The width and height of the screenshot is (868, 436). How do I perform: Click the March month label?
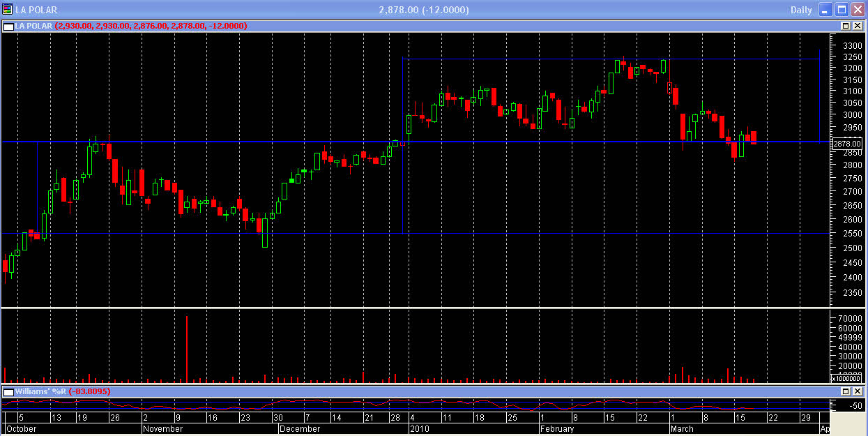[x=682, y=429]
